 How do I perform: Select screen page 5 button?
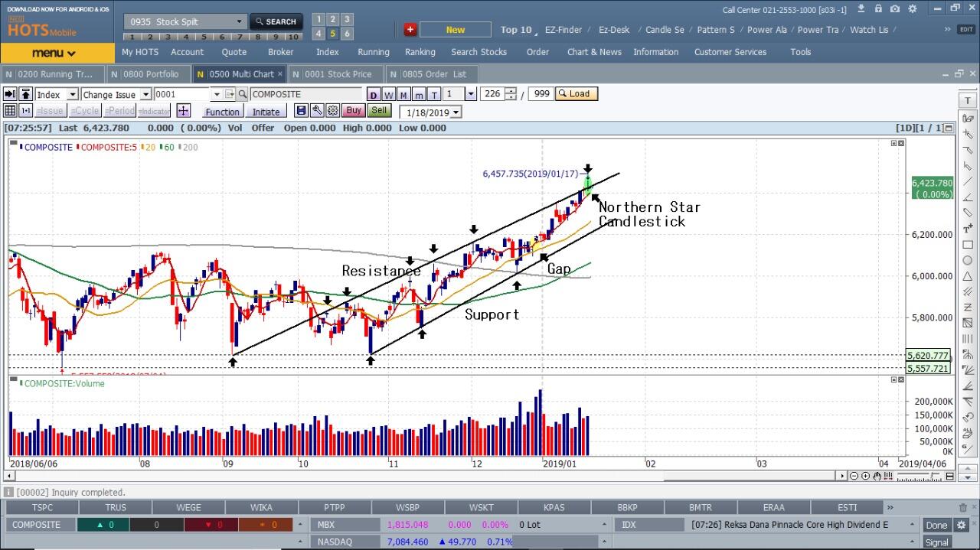tap(332, 34)
